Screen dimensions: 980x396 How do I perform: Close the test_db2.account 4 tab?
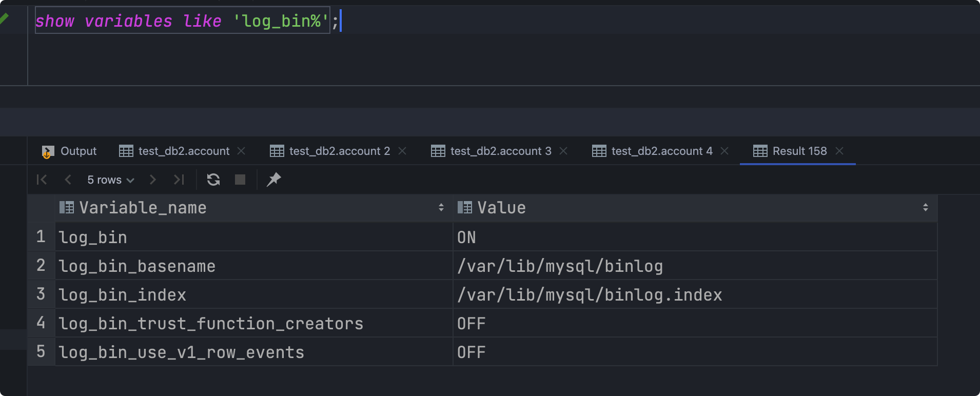(x=724, y=151)
